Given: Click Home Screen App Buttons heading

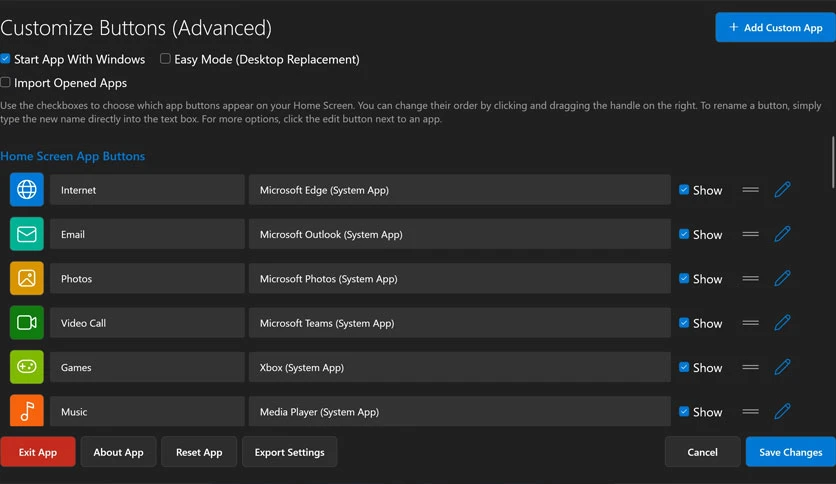Looking at the screenshot, I should click(73, 156).
